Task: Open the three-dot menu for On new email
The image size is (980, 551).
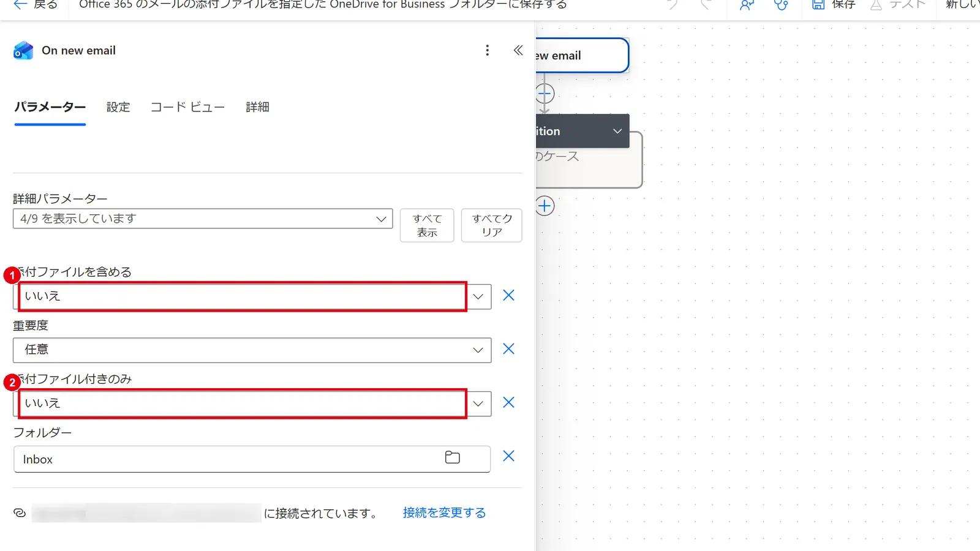Action: click(487, 50)
